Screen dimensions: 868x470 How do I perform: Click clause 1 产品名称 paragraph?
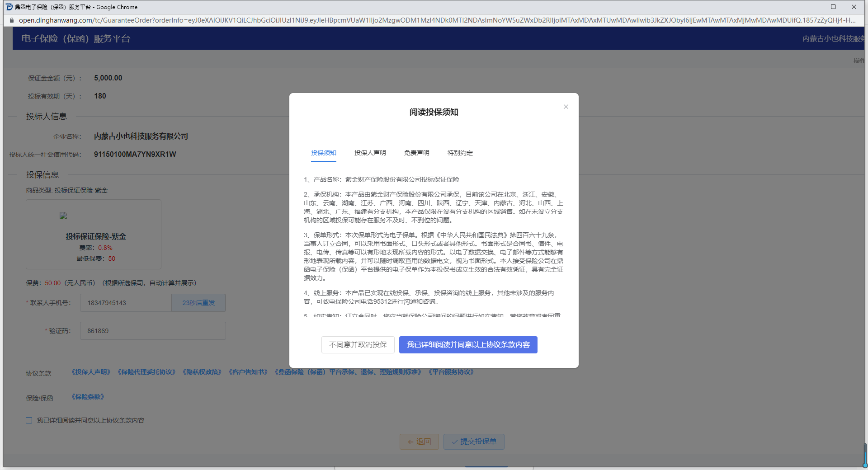(x=382, y=179)
